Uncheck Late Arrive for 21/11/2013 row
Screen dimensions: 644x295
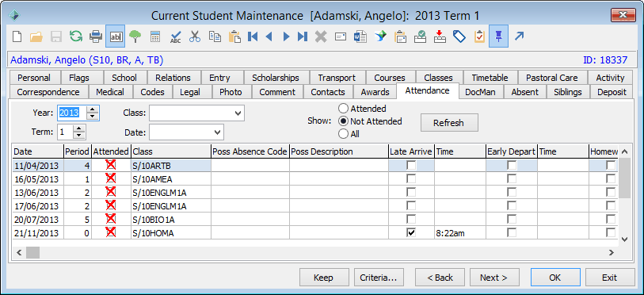[x=410, y=233]
